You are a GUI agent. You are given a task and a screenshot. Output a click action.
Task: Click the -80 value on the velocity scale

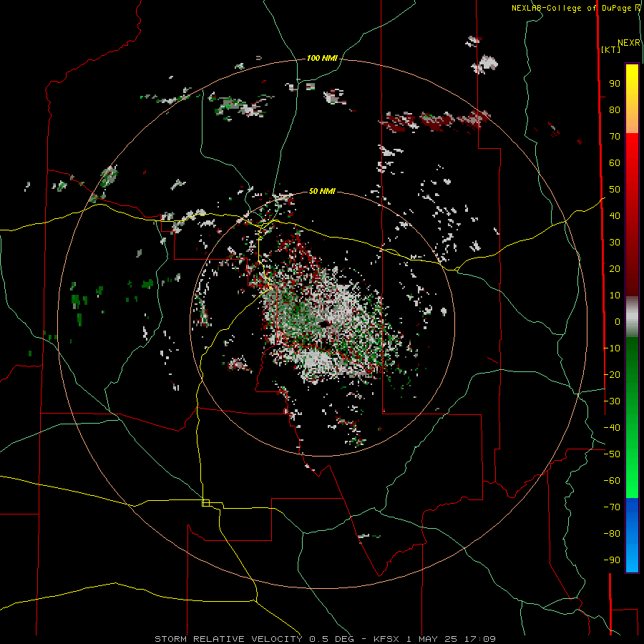(x=612, y=534)
